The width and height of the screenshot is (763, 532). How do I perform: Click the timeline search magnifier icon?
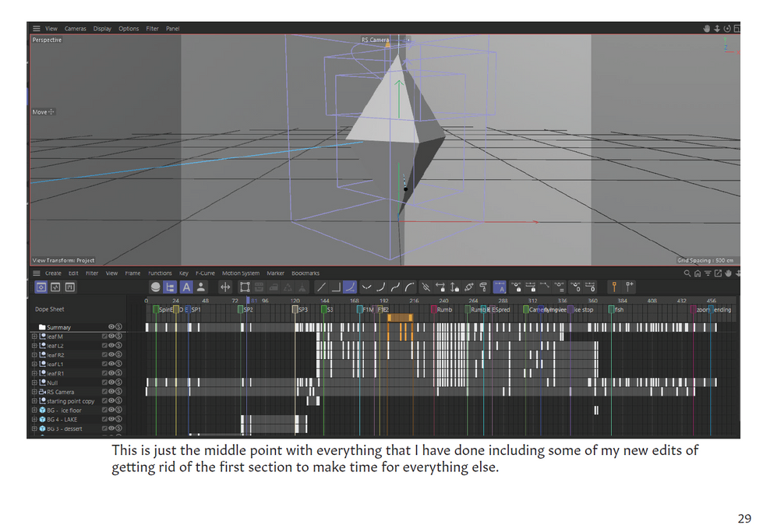point(687,273)
